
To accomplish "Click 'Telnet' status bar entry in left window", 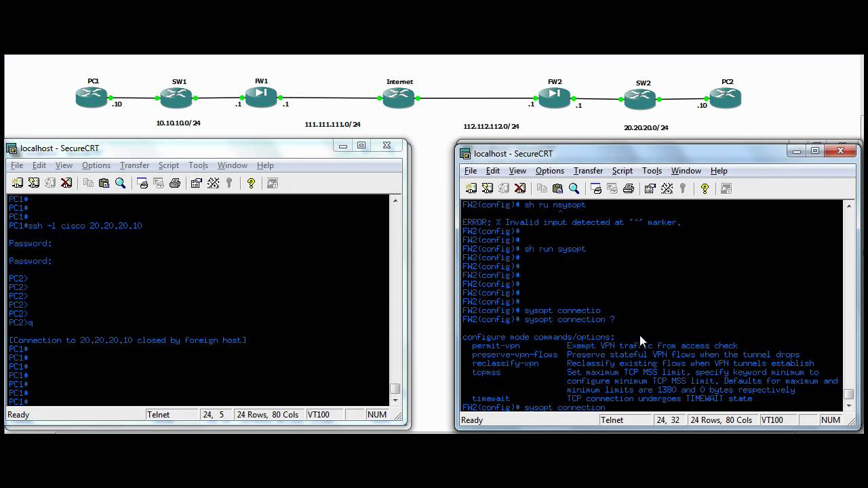I will 159,415.
